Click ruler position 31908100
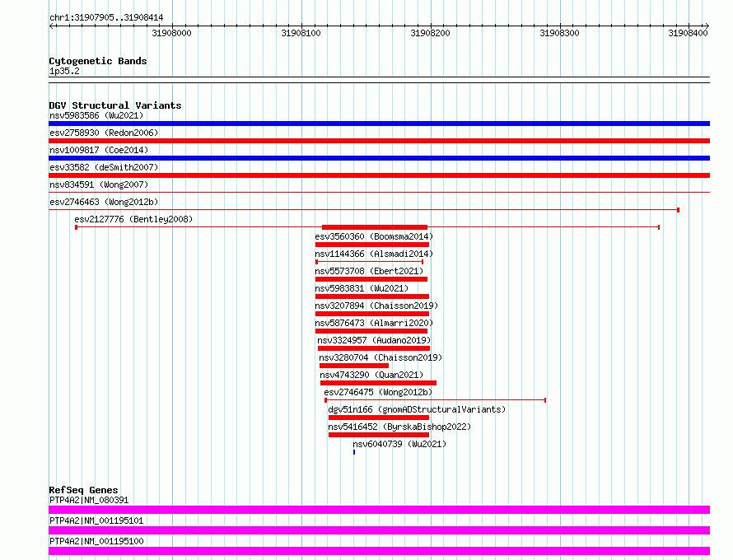 (301, 33)
